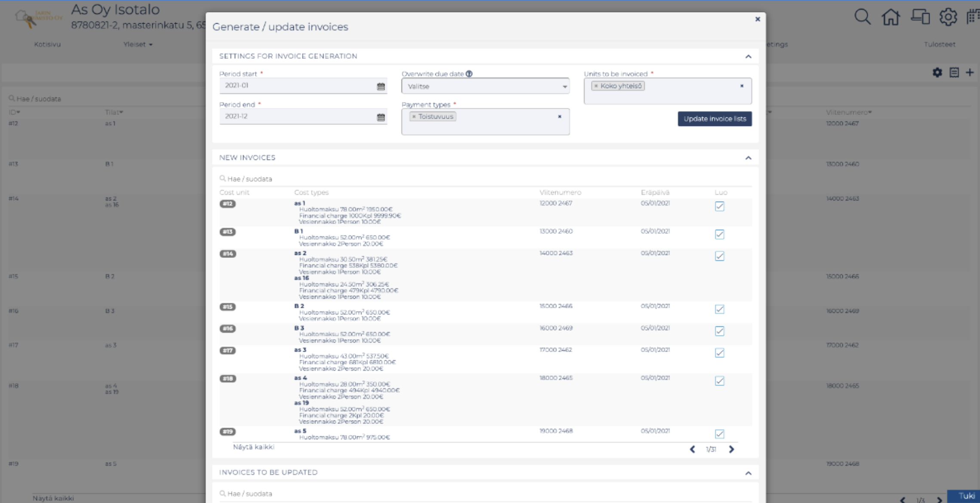This screenshot has width=980, height=503.
Task: Select cost unit badge #18
Action: (x=228, y=378)
